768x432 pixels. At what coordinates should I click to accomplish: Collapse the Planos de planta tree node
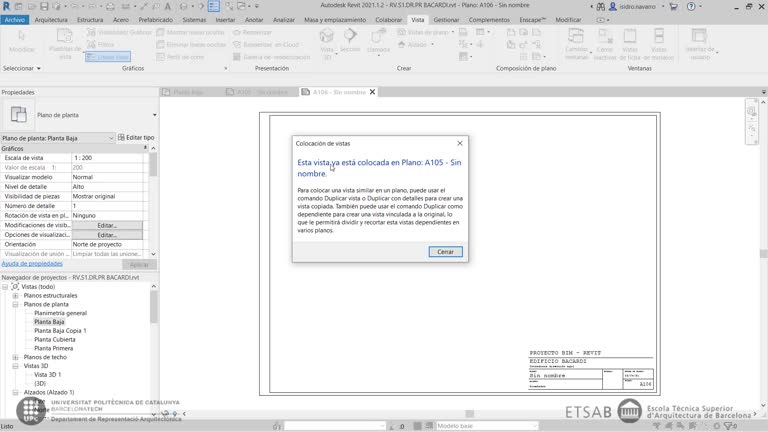click(16, 305)
